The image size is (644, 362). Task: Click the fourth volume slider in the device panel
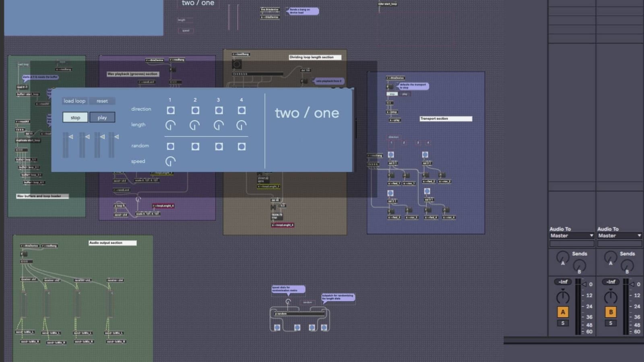coord(112,145)
